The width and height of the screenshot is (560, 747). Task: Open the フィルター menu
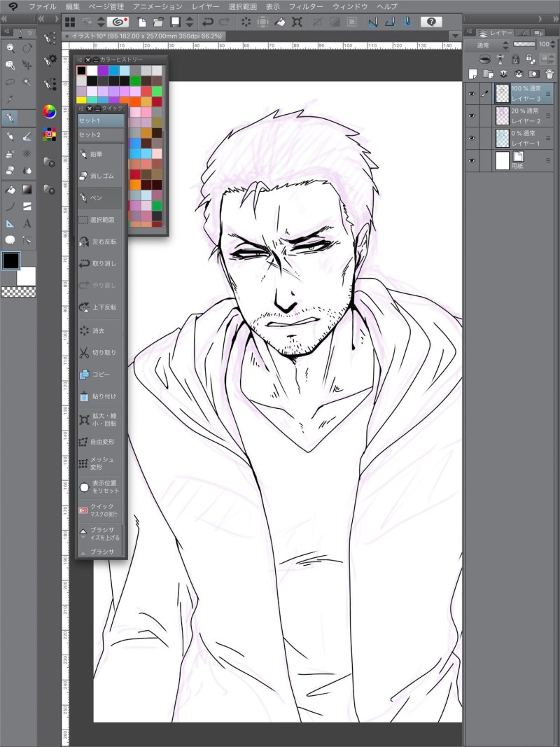pos(306,7)
